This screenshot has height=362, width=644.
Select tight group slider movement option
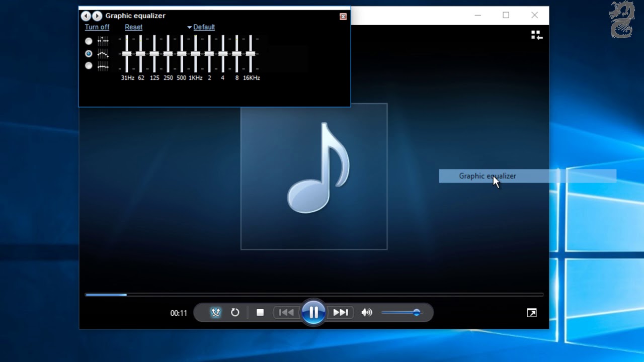pos(89,65)
